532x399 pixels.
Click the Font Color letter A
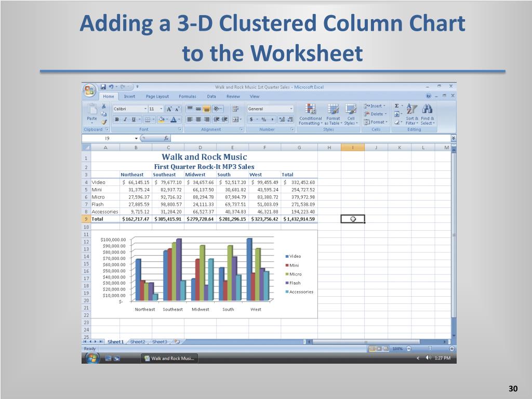click(x=174, y=119)
